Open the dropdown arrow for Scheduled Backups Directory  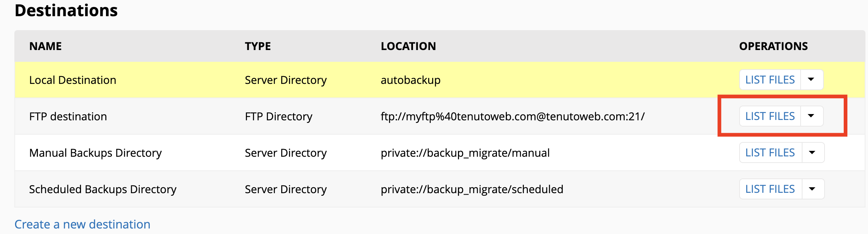click(x=811, y=189)
